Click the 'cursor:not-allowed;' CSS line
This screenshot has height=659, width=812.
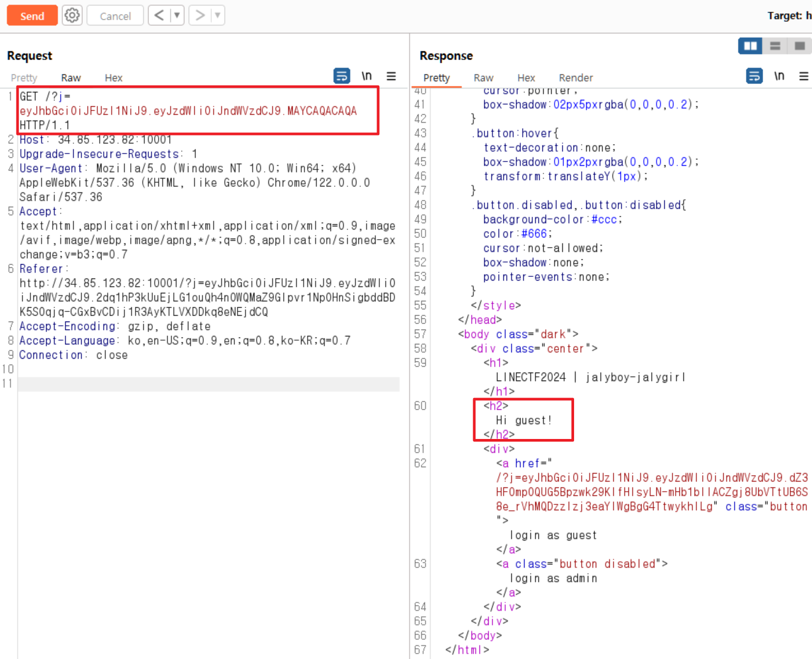[x=543, y=248]
